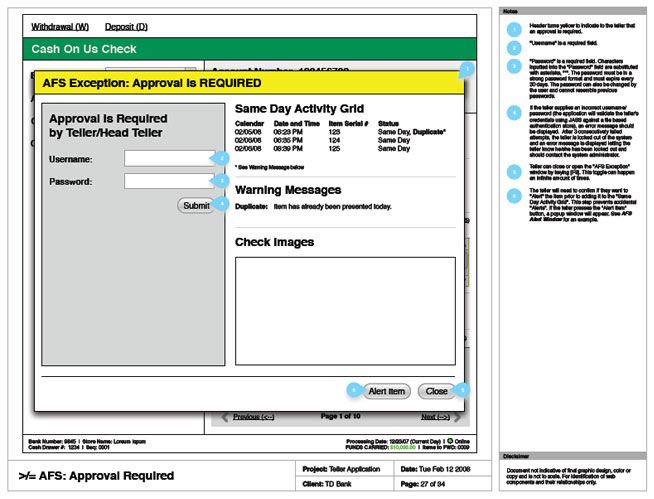This screenshot has height=499, width=654.
Task: Click the "Date: Tue Feb 12 2008" footer cell
Action: [443, 469]
